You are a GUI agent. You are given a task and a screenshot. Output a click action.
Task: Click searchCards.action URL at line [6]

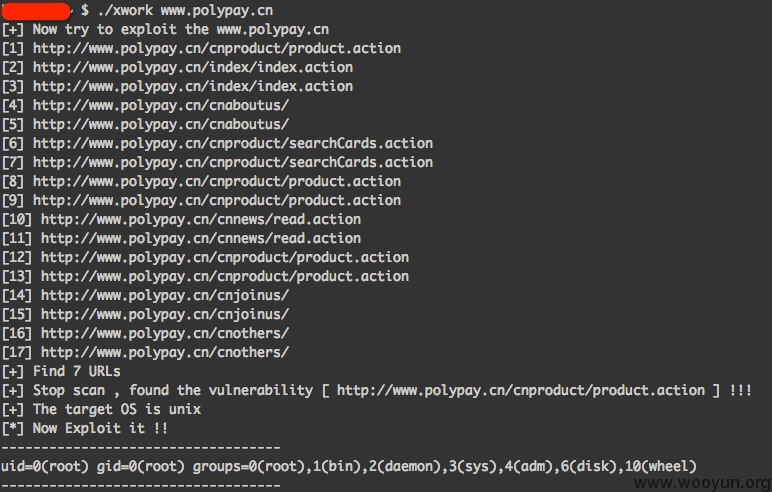click(x=233, y=143)
